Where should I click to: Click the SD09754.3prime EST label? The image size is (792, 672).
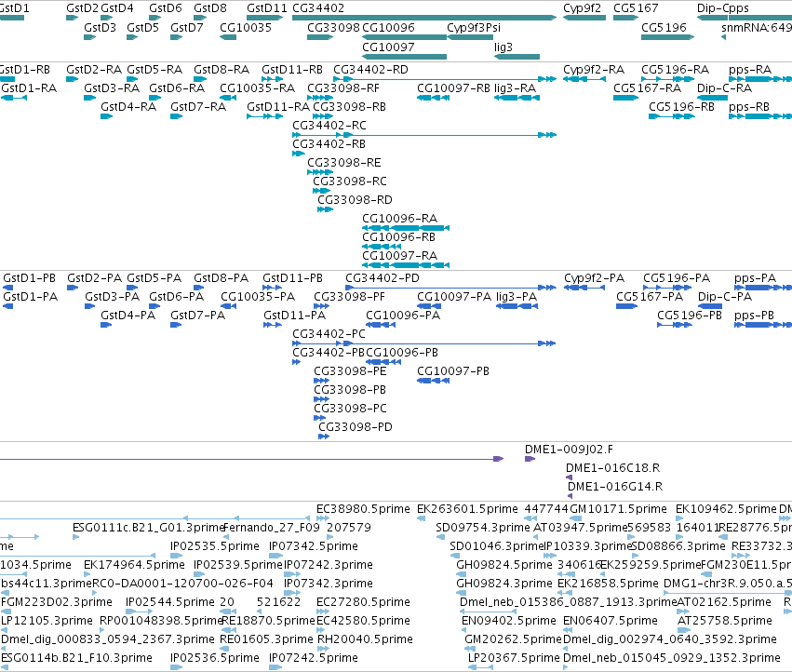pos(483,528)
